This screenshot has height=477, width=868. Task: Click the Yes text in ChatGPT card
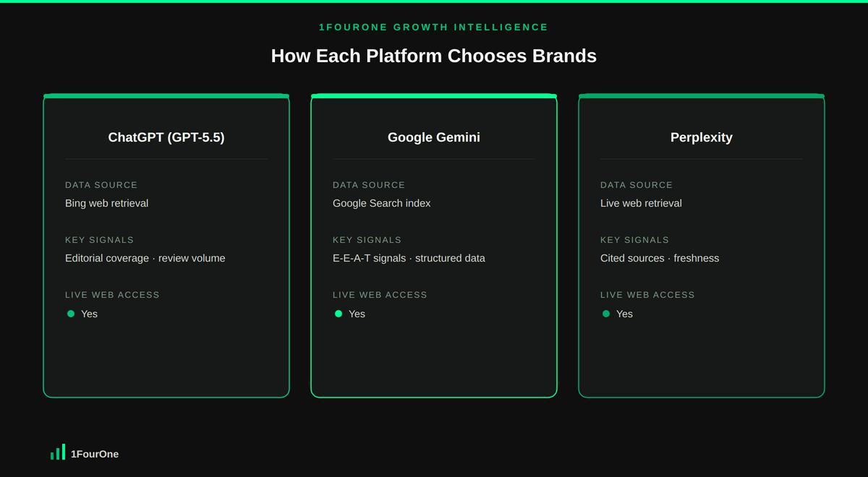[x=89, y=314]
